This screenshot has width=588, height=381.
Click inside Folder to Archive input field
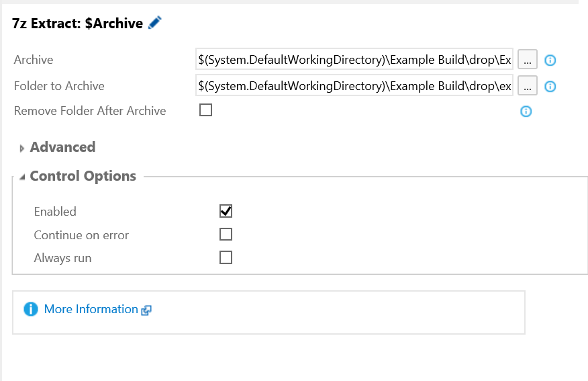(354, 85)
